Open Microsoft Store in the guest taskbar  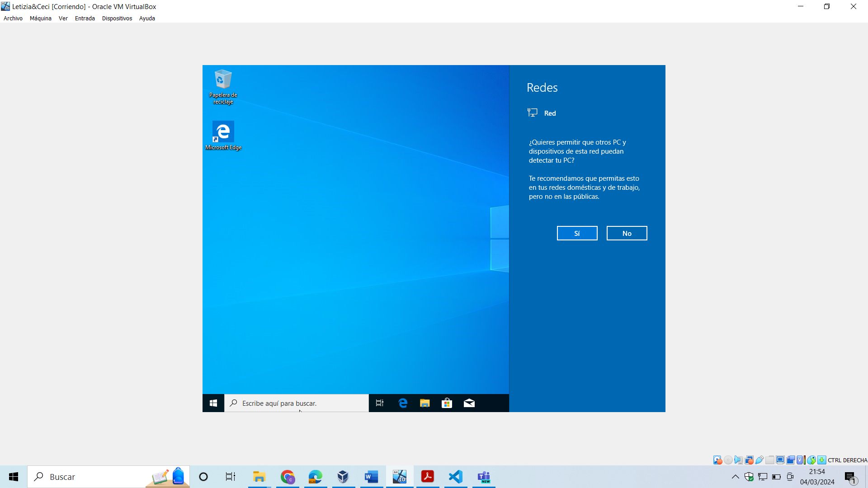(447, 403)
